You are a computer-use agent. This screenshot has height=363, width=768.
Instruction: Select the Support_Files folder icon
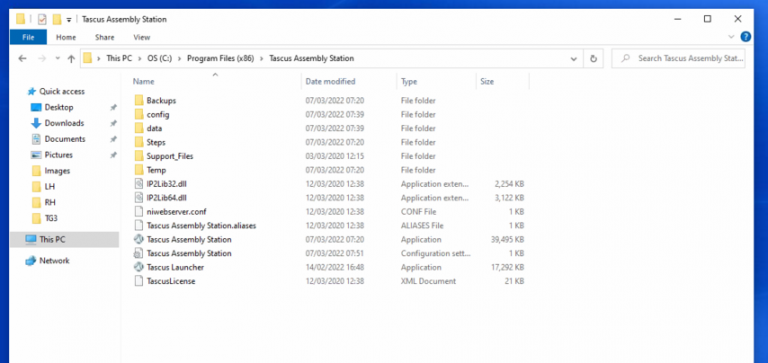pyautogui.click(x=139, y=156)
